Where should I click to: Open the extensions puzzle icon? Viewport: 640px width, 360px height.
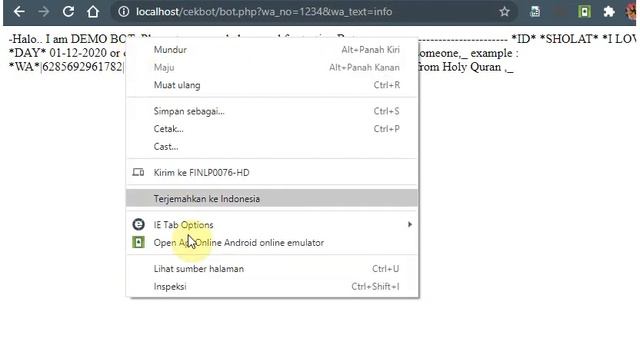pos(609,11)
